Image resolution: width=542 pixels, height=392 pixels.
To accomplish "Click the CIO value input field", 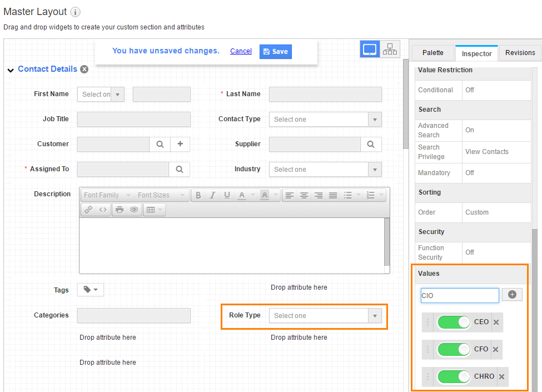I will 459,295.
